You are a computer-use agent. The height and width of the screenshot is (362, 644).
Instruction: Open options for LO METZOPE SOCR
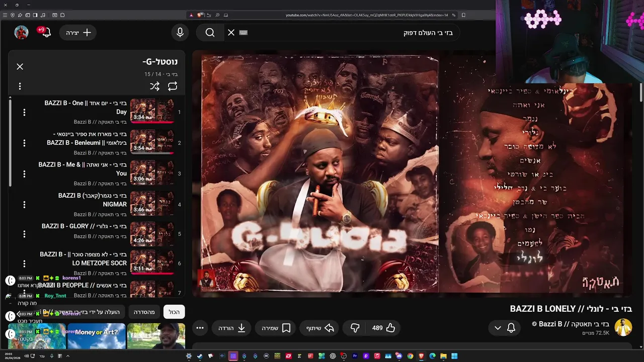pyautogui.click(x=24, y=263)
